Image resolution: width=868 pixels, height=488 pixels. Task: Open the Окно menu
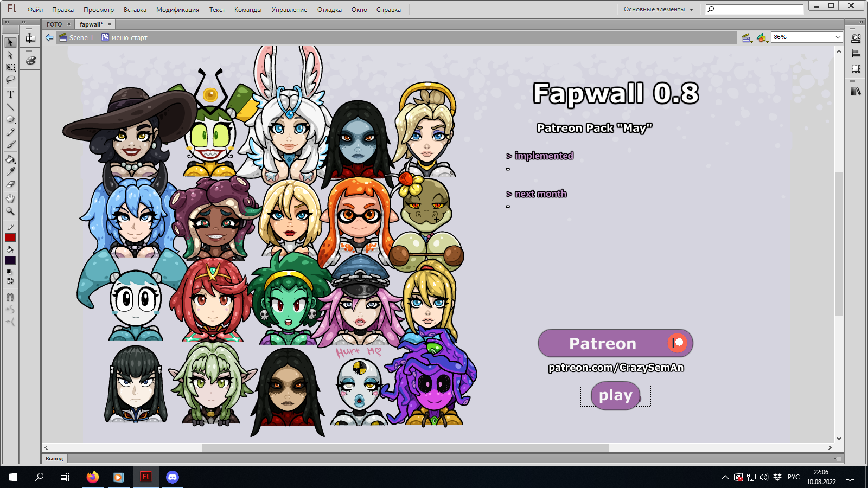[359, 10]
